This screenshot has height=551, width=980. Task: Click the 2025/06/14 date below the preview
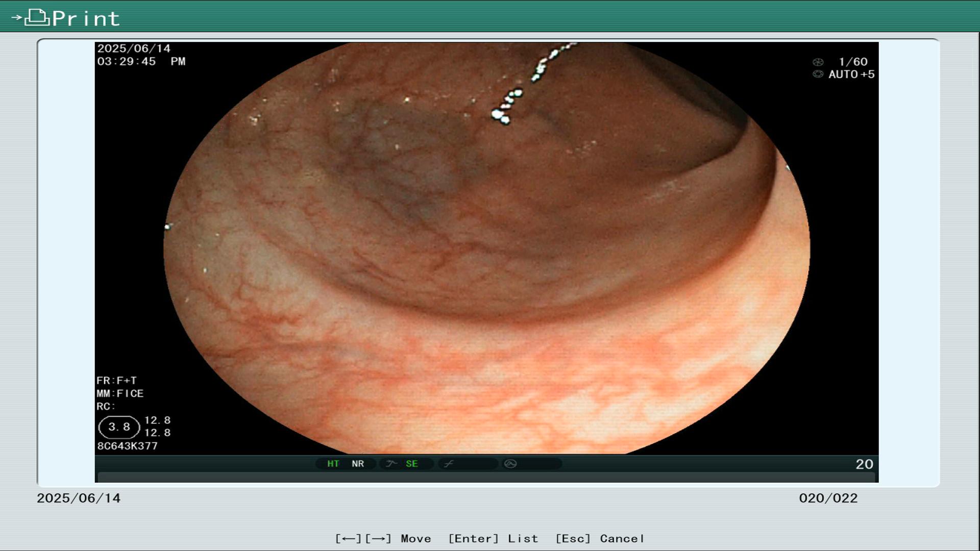click(x=79, y=498)
